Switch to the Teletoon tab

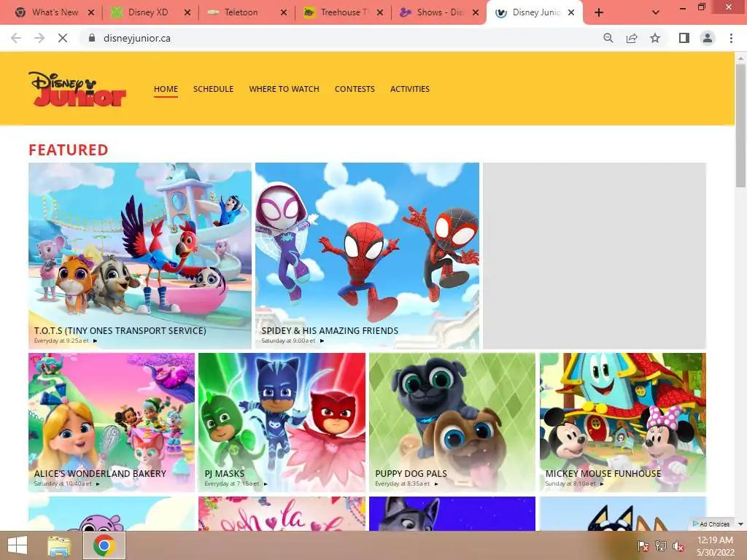click(240, 13)
